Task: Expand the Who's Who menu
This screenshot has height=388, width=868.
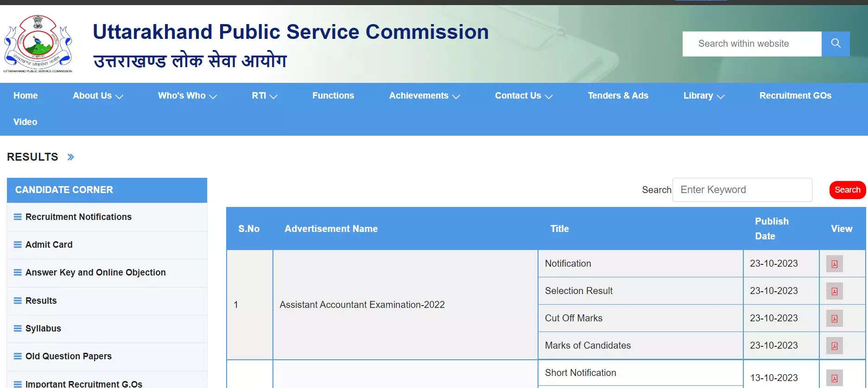Action: pyautogui.click(x=187, y=96)
